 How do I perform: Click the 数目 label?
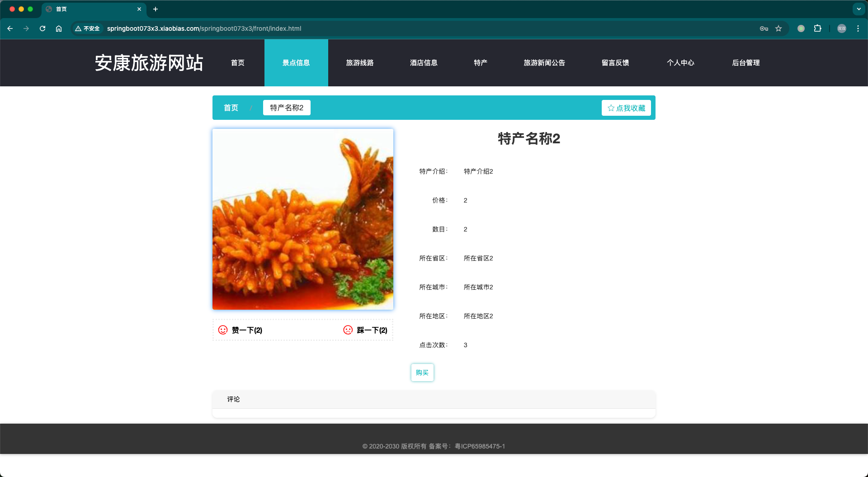click(x=440, y=229)
